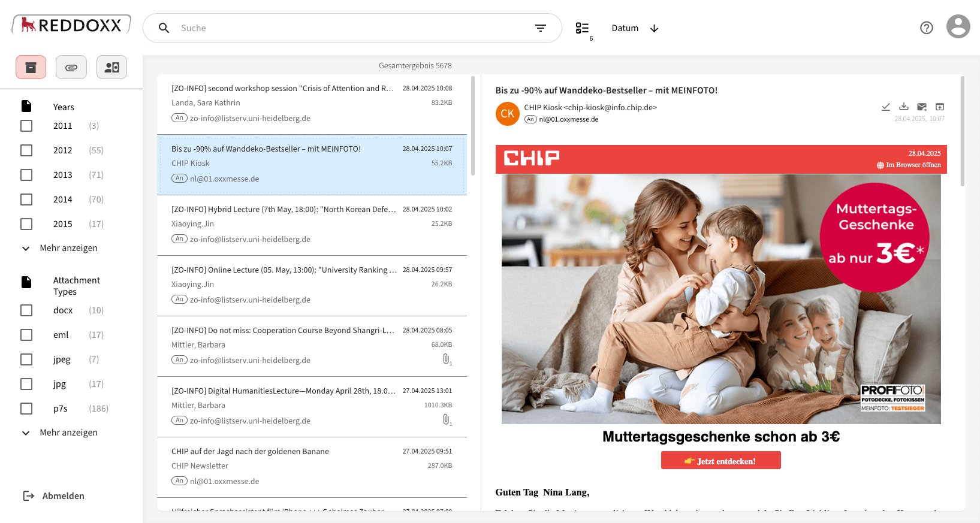Download the opened email

904,107
